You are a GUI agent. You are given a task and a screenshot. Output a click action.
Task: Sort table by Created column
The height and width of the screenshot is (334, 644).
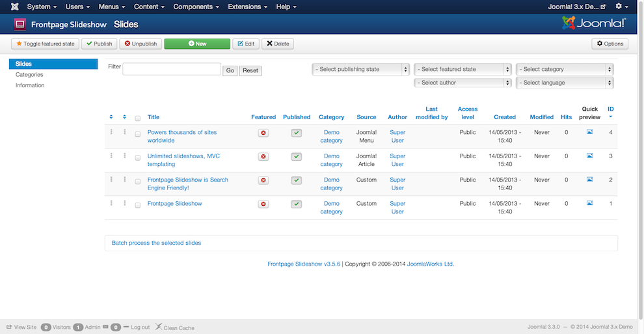tap(505, 117)
